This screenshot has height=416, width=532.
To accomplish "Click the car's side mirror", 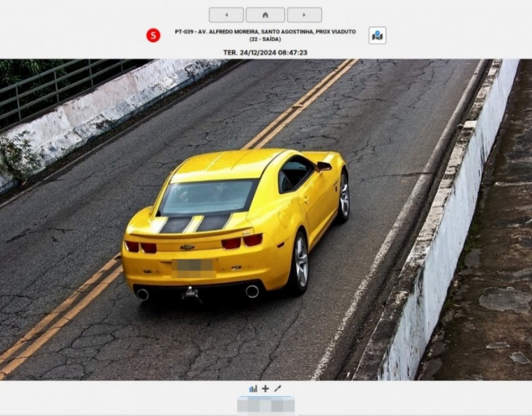I will click(324, 166).
